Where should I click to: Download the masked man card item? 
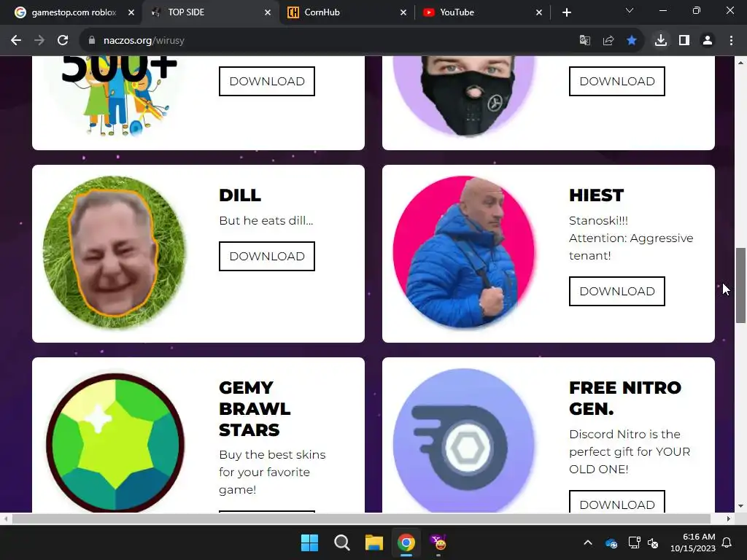[x=617, y=82]
